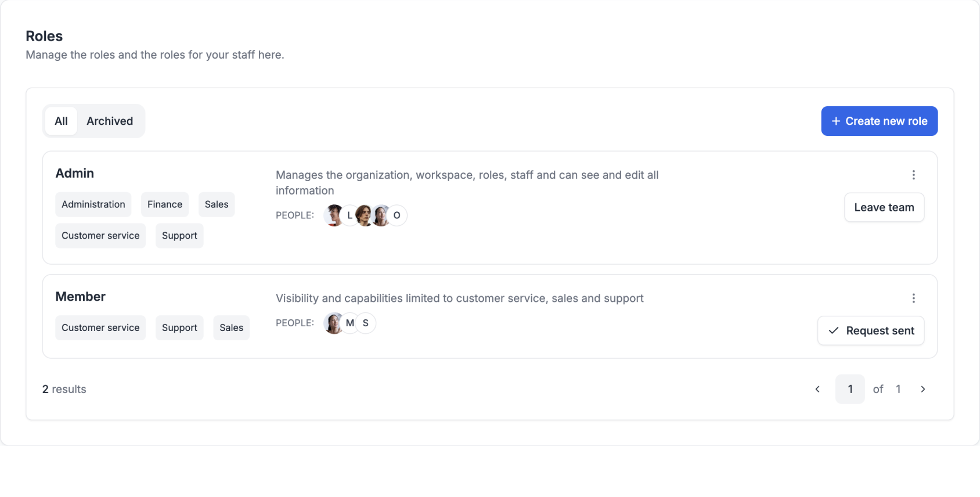
Task: Click first avatar photo in Admin people
Action: [333, 215]
